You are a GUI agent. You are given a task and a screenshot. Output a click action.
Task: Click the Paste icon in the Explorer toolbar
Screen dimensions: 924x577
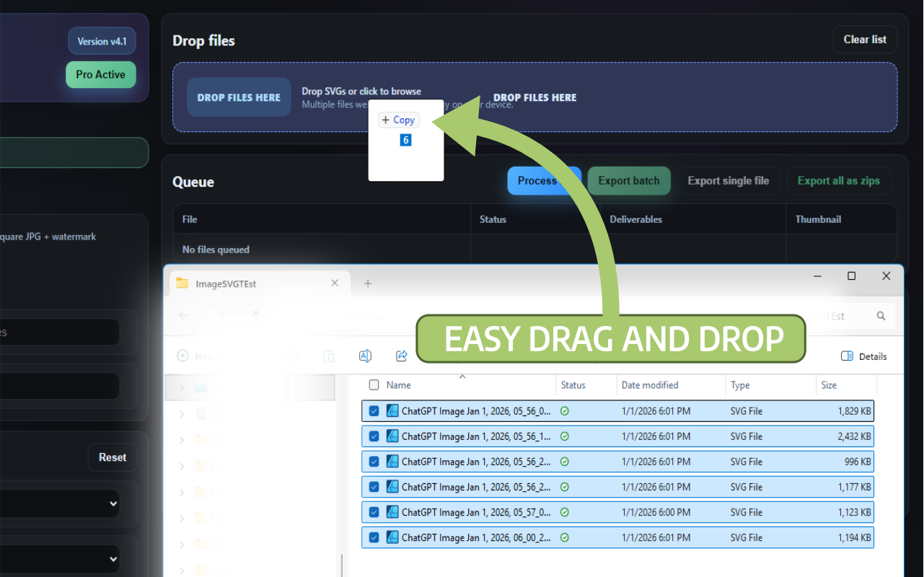[329, 356]
